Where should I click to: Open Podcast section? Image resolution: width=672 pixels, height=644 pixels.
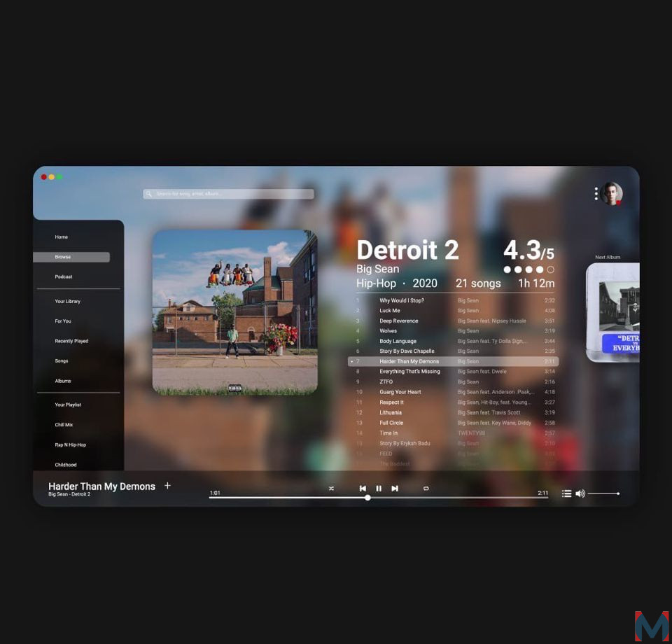tap(64, 276)
